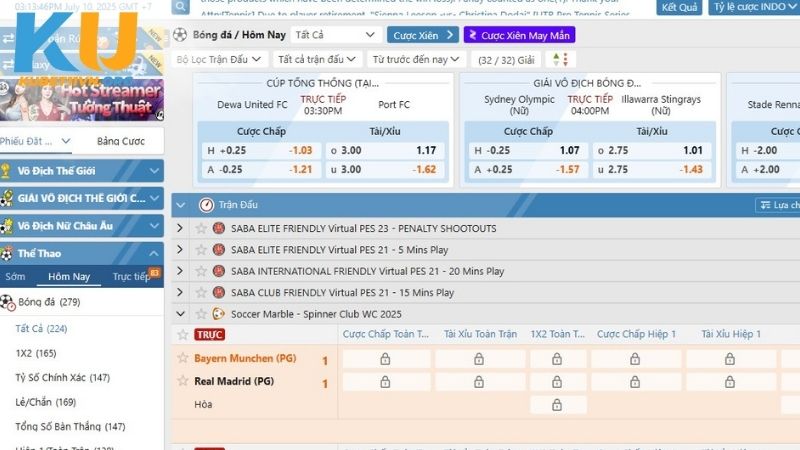Click the soccer ball icon before Bóng đá / Hôm Nay
The image size is (800, 450).
[180, 35]
